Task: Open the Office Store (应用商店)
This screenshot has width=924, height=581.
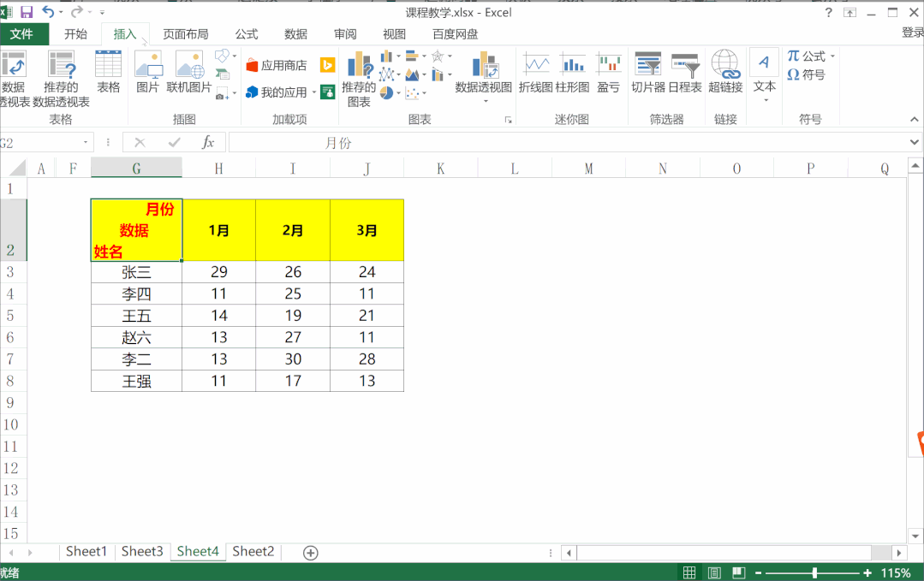Action: (x=277, y=65)
